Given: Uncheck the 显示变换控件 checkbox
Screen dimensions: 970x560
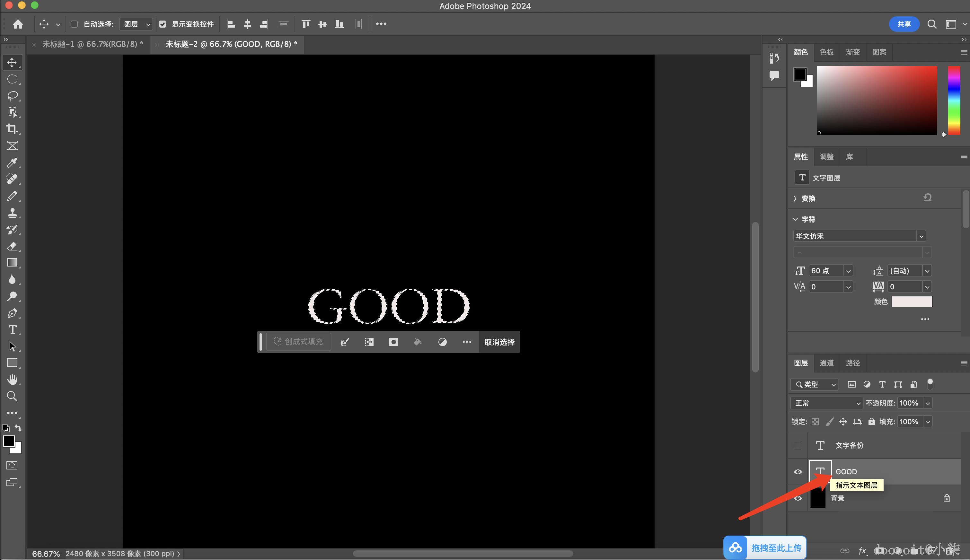Looking at the screenshot, I should (163, 24).
